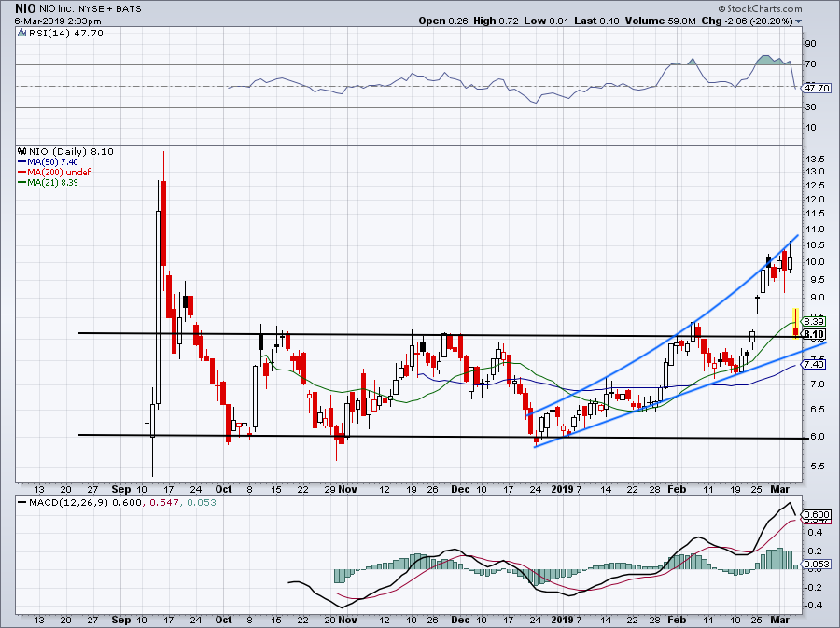Click the blue arrow after the Chg value
Screen dimensions: 840x628
point(799,21)
